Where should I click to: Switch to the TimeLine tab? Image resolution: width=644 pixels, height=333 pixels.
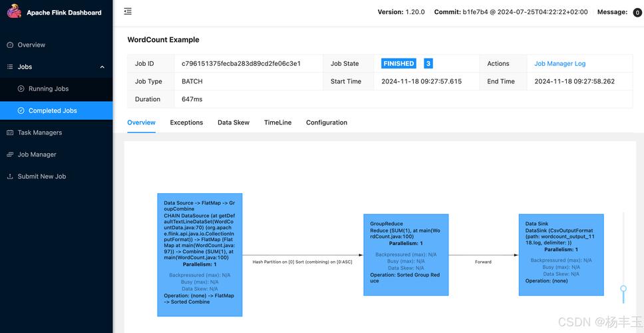click(x=277, y=123)
